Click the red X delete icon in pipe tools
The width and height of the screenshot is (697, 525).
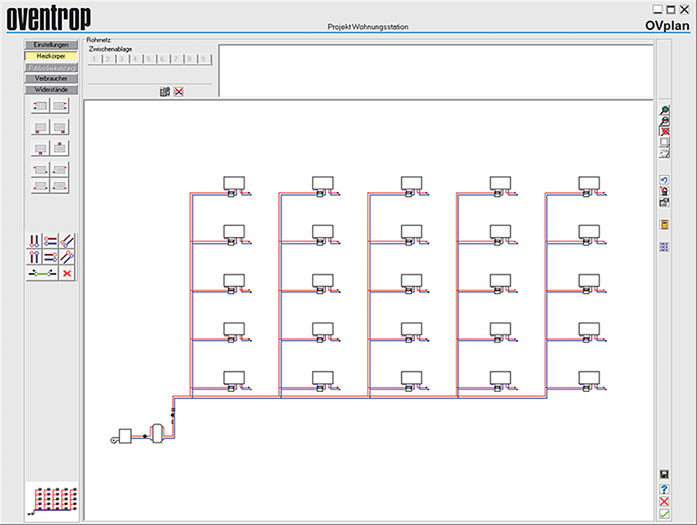click(67, 273)
